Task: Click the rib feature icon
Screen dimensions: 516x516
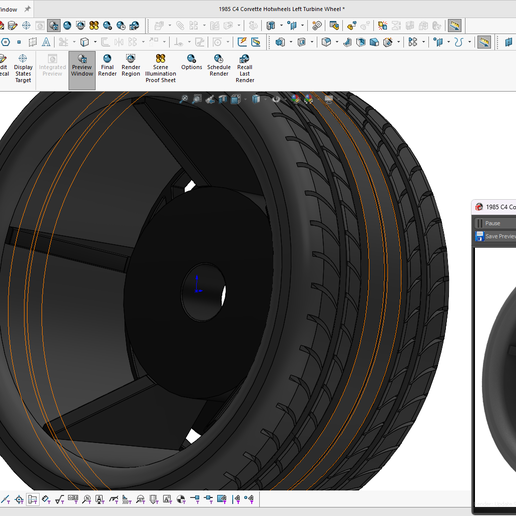Action: [347, 42]
